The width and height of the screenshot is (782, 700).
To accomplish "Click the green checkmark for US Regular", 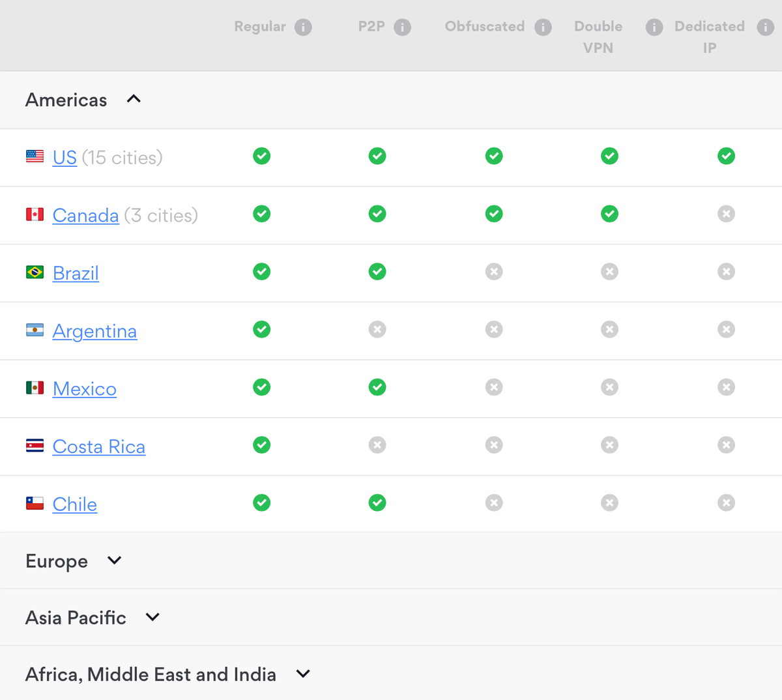I will tap(261, 156).
